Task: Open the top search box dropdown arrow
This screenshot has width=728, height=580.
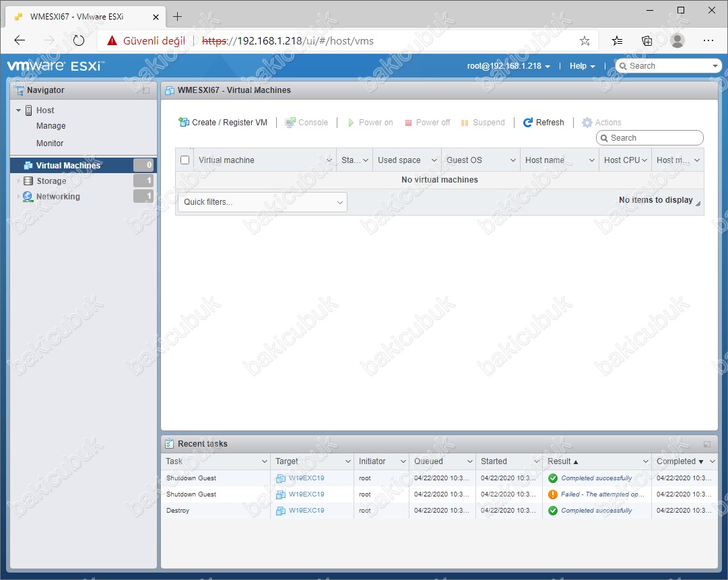Action: coord(715,66)
